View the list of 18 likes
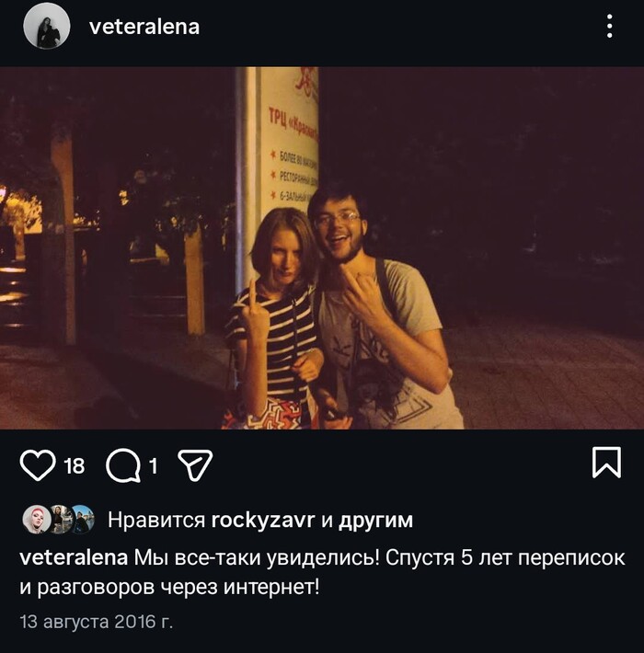The width and height of the screenshot is (644, 653). click(x=75, y=465)
